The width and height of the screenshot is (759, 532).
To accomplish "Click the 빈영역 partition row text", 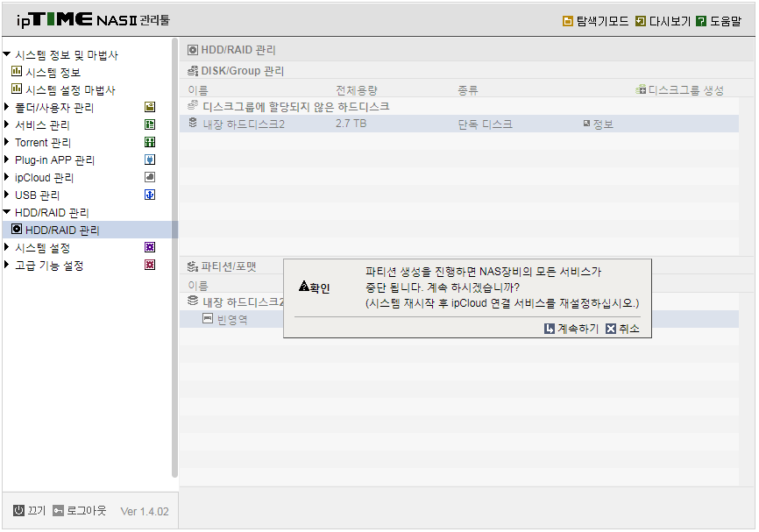I will (232, 320).
